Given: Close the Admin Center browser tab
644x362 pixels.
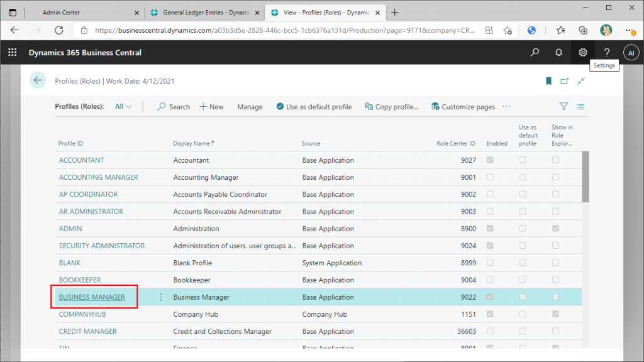Looking at the screenshot, I should coord(136,13).
